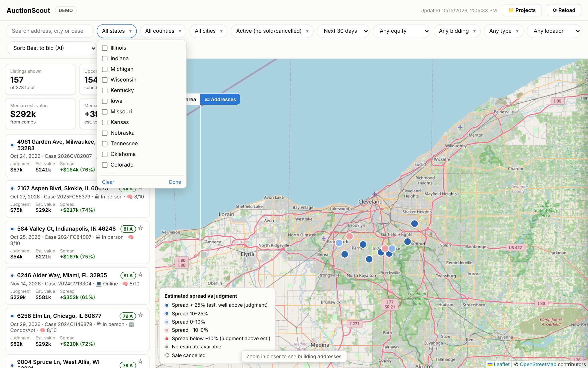Open the OpenStreetMap contributors link
The image size is (588, 368).
pos(538,364)
